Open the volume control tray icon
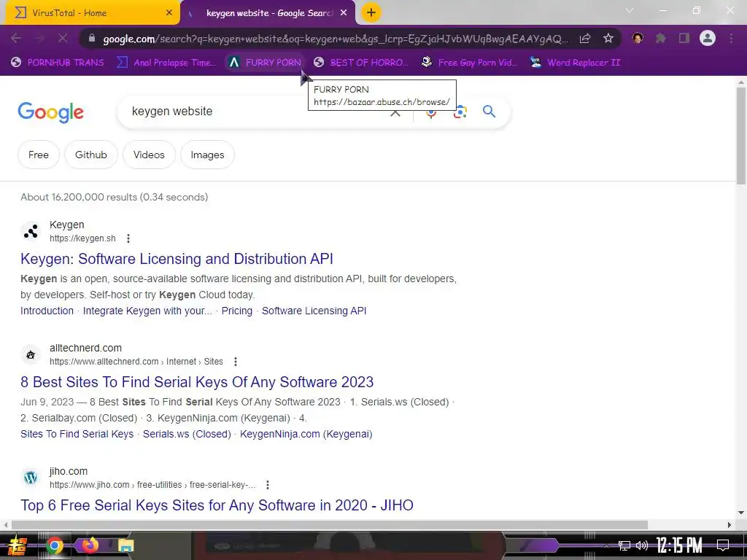Image resolution: width=747 pixels, height=560 pixels. [642, 545]
